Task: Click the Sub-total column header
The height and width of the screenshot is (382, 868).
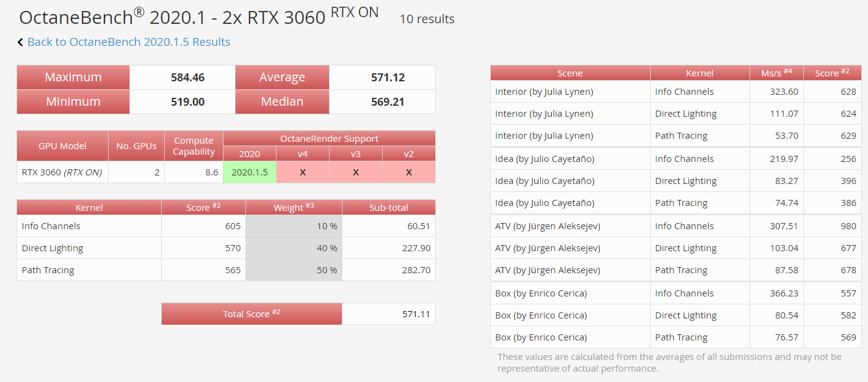Action: pyautogui.click(x=388, y=208)
